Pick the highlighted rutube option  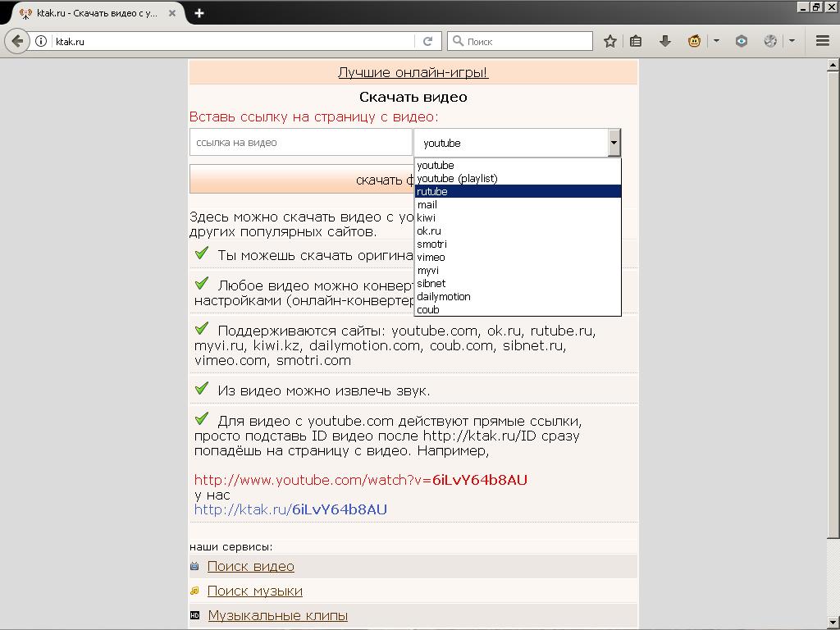coord(518,191)
